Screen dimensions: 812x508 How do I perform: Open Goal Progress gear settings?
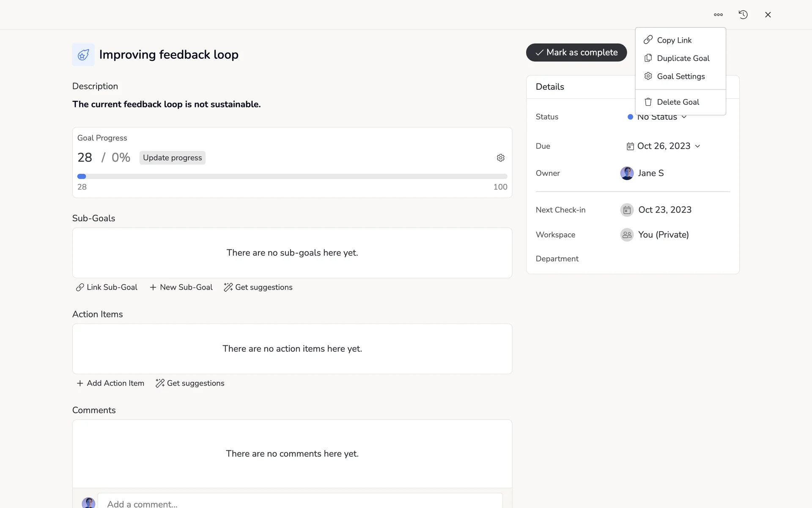click(501, 158)
